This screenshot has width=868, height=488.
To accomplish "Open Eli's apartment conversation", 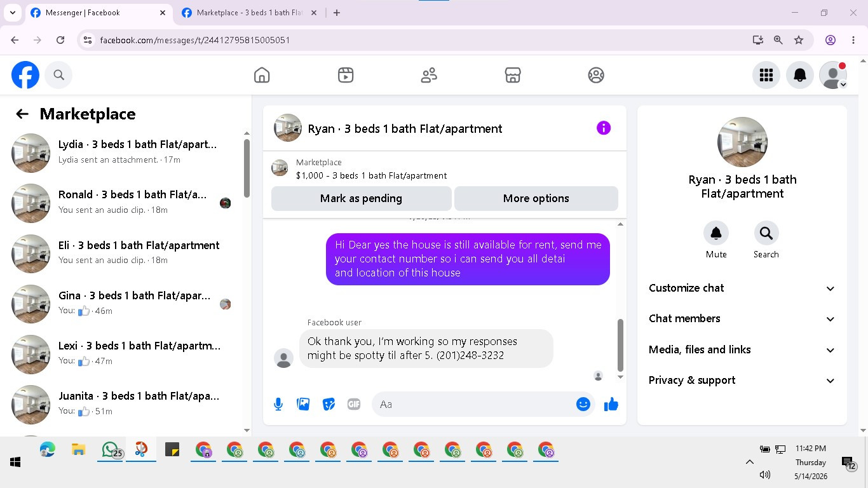I will tap(121, 253).
